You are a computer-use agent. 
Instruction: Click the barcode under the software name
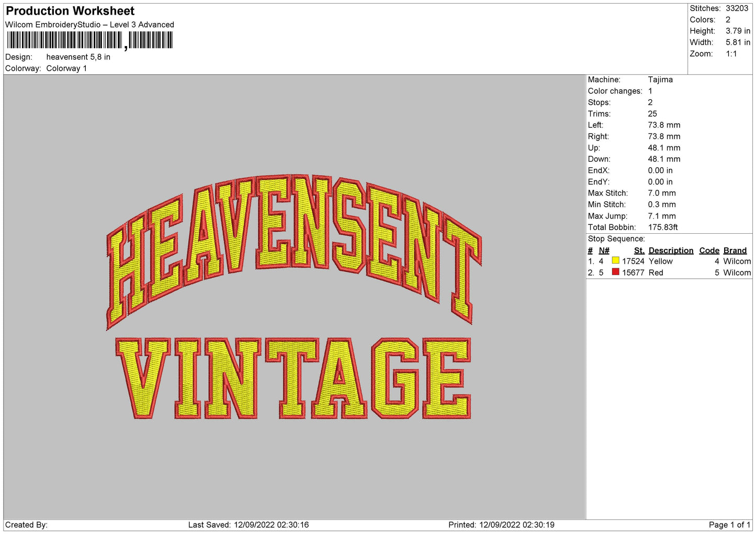[x=89, y=40]
